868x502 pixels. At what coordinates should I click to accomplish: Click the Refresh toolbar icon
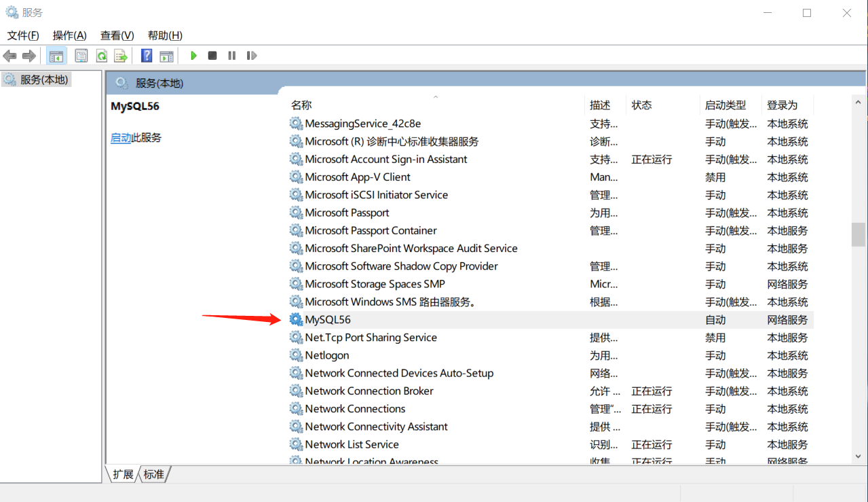(x=102, y=56)
